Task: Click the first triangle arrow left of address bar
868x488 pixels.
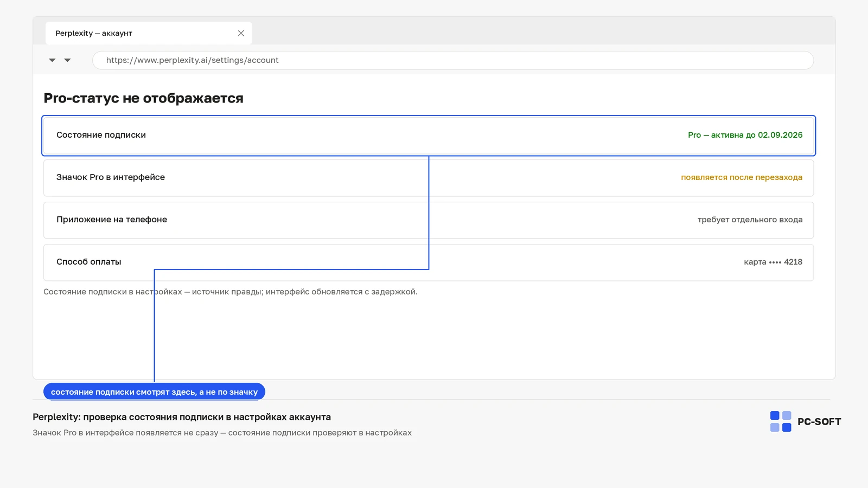Action: 52,60
